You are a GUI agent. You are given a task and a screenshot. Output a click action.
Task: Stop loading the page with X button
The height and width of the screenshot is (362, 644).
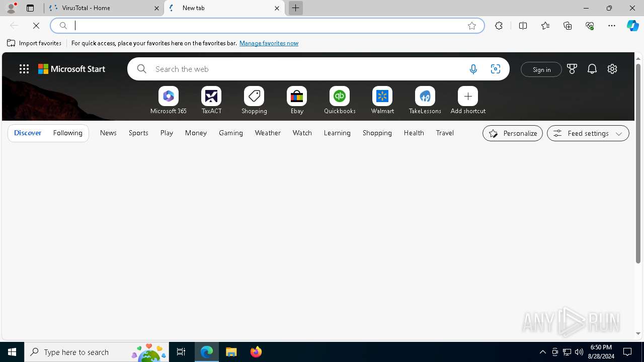(36, 26)
